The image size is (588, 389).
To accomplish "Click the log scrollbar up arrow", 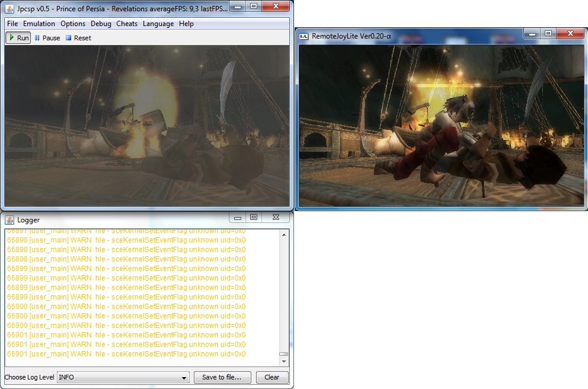I will click(284, 235).
